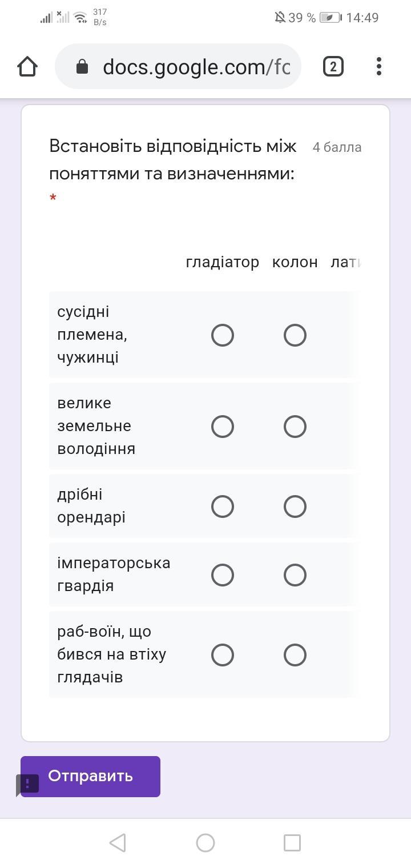411x868 pixels.
Task: Select колон for велике земельне володіння
Action: (295, 427)
